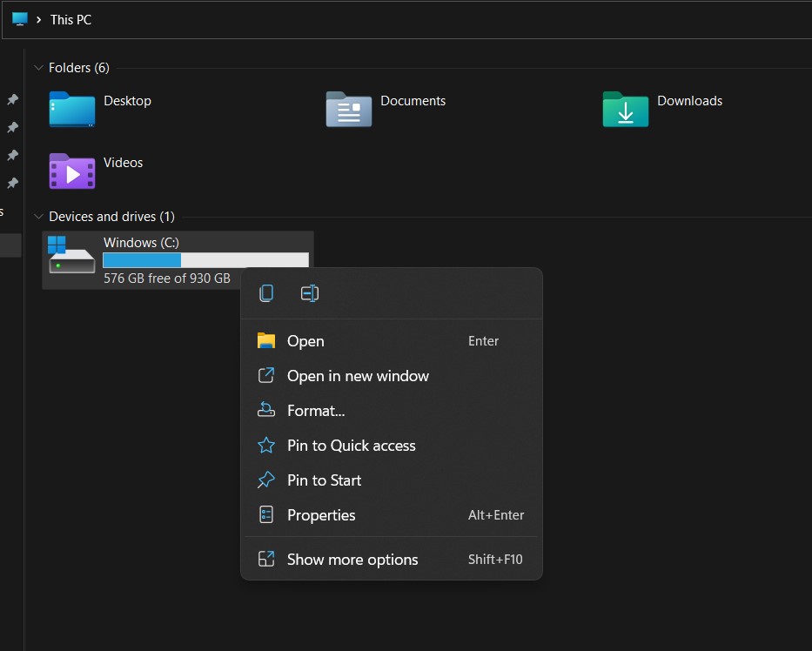Open the Desktop folder icon
This screenshot has height=651, width=812.
coord(71,111)
